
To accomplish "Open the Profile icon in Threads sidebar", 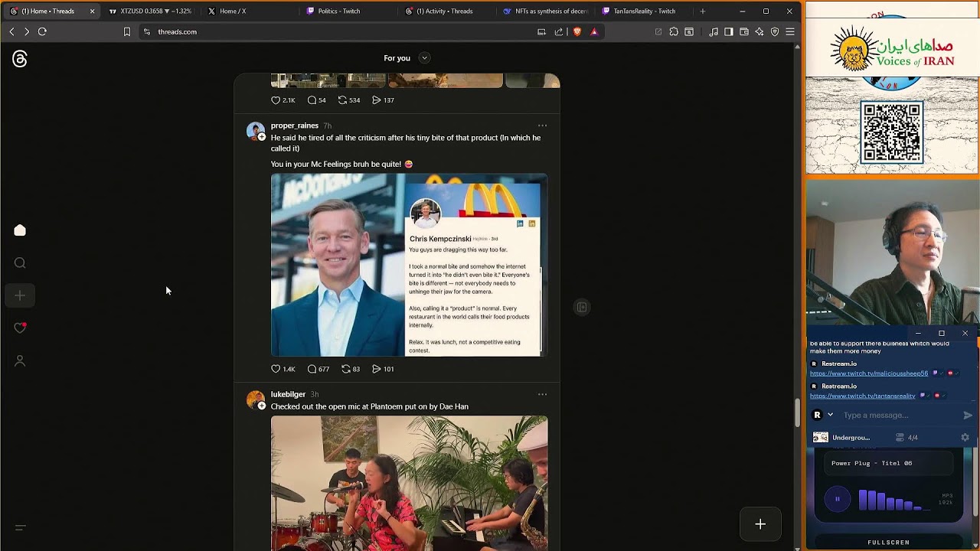I will point(20,360).
